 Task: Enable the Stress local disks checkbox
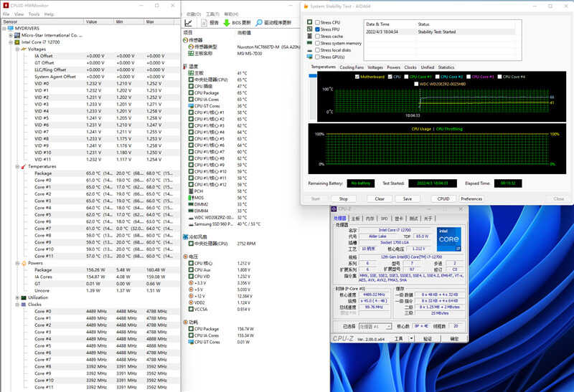tap(317, 50)
